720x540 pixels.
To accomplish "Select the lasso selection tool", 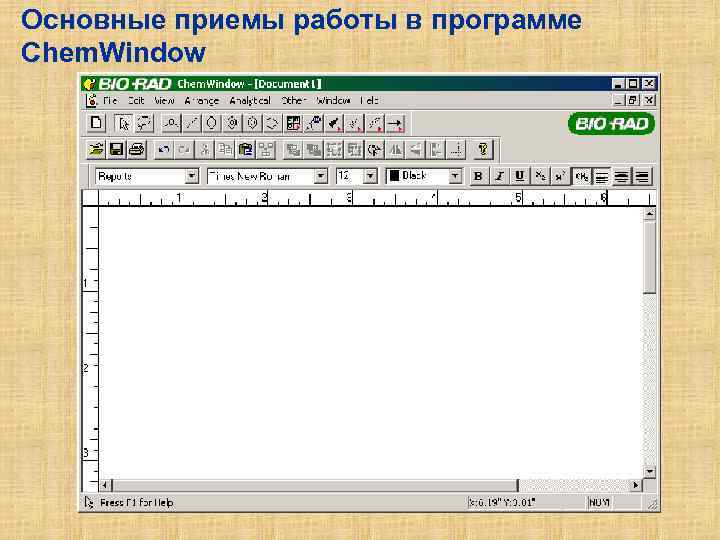I will pyautogui.click(x=144, y=124).
